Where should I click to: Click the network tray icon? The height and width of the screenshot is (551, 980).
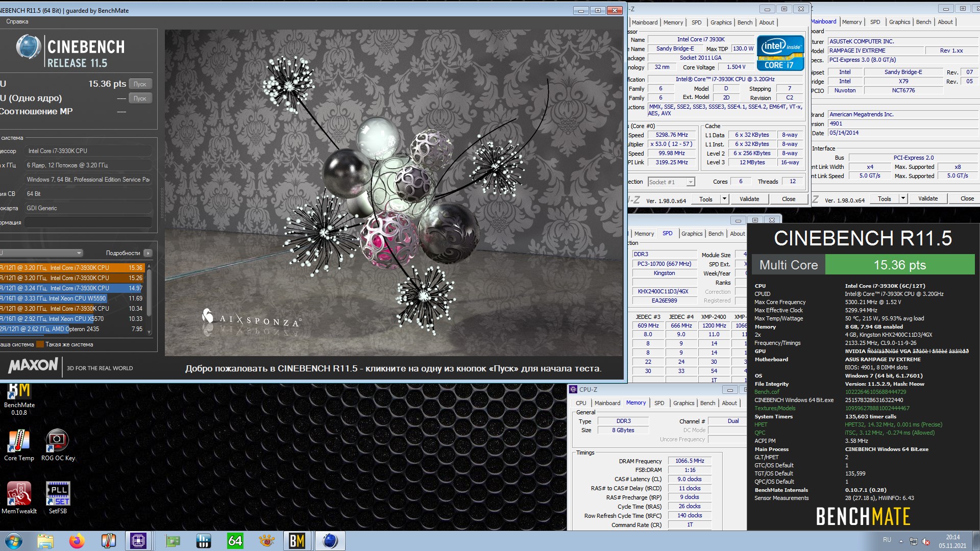[914, 541]
